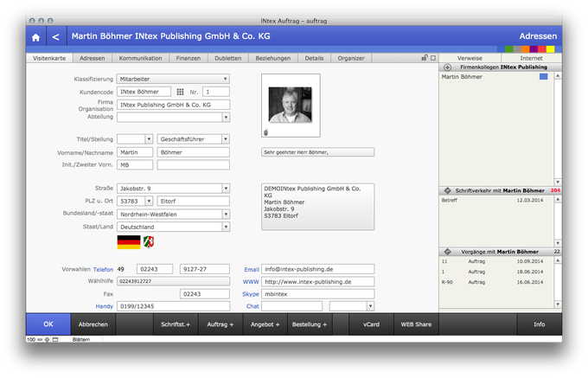Click the Abbrechen button
The height and width of the screenshot is (378, 588).
93,324
